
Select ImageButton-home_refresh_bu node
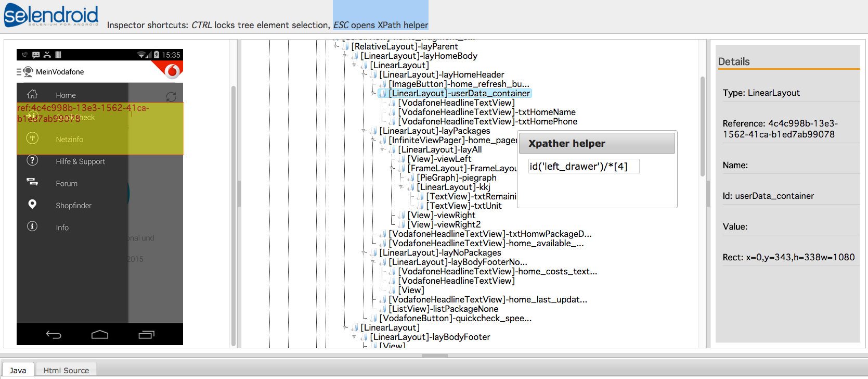coord(459,84)
